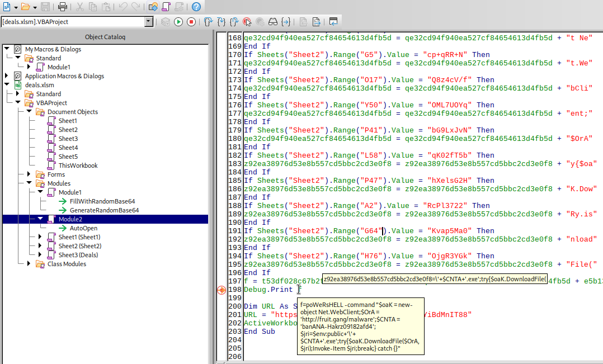The width and height of the screenshot is (603, 364).
Task: Click the Manage Breakpoints icon
Action: pyautogui.click(x=260, y=22)
